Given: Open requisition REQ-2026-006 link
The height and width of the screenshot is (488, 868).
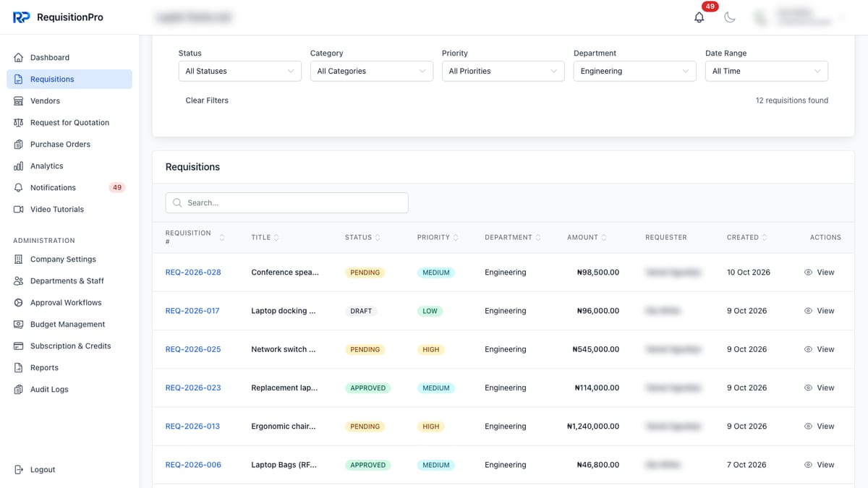Looking at the screenshot, I should tap(193, 465).
